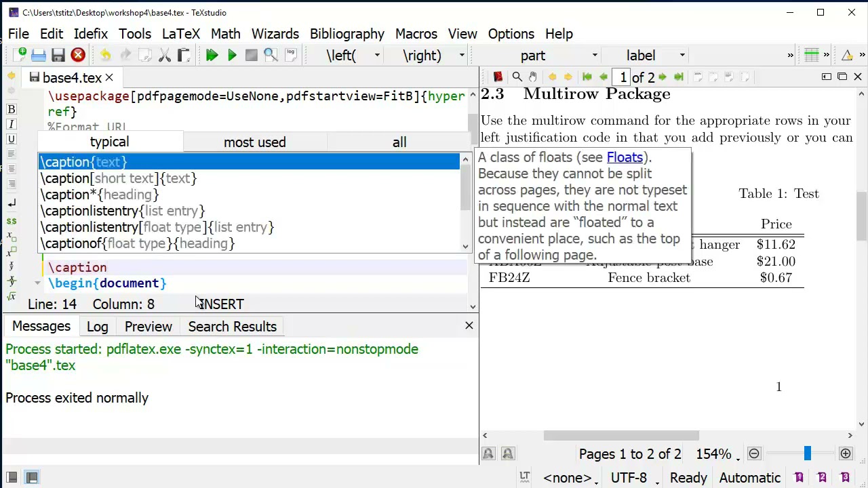Close the messages panel with its X
This screenshot has width=868, height=488.
[469, 326]
